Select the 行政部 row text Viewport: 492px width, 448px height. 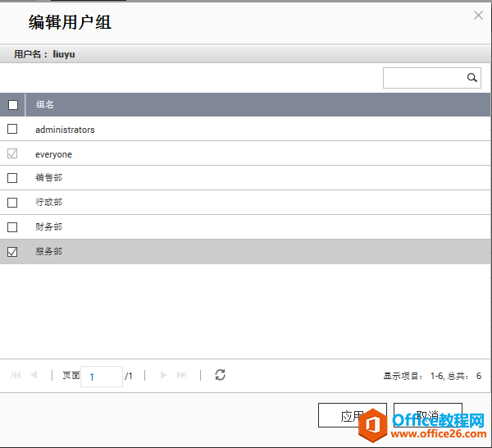point(48,202)
